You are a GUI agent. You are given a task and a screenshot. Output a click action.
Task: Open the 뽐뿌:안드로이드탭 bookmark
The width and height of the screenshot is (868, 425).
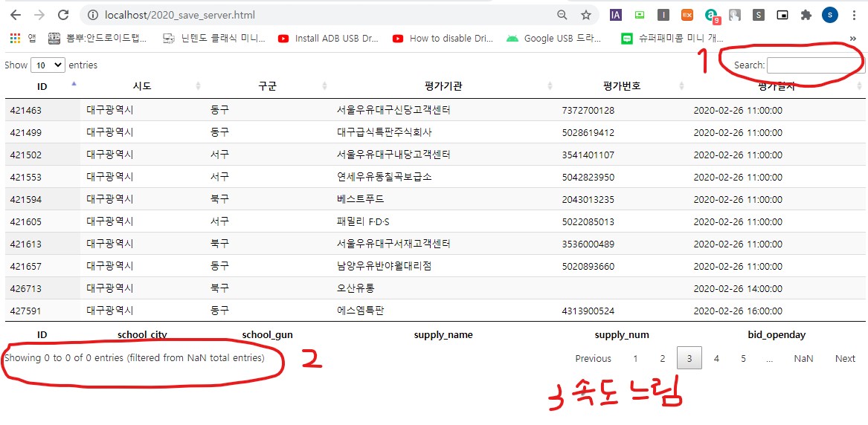click(x=98, y=38)
